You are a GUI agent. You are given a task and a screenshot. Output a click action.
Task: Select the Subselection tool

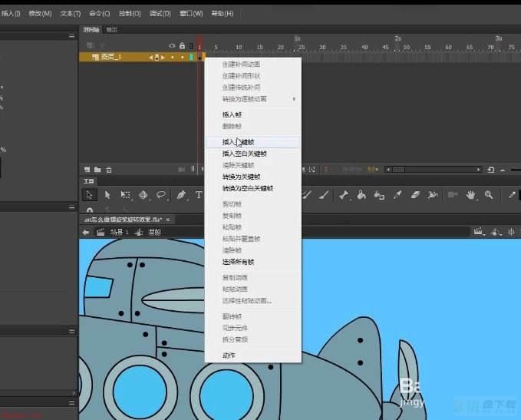[x=107, y=194]
